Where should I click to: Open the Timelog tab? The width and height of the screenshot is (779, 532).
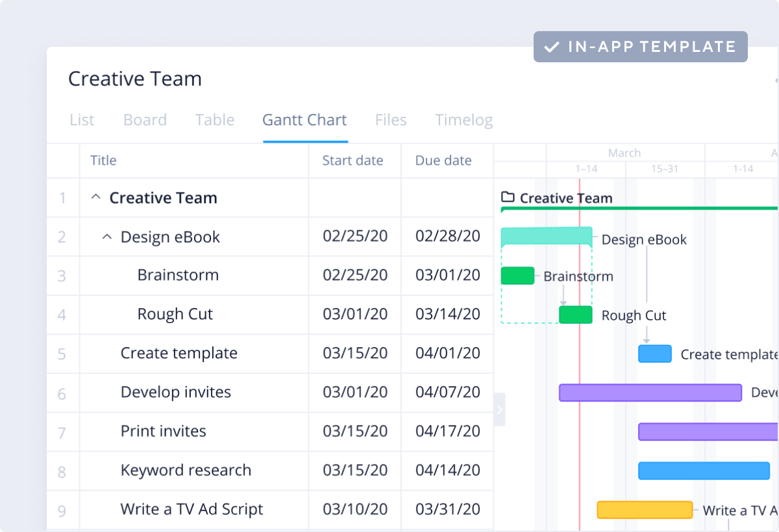click(464, 120)
